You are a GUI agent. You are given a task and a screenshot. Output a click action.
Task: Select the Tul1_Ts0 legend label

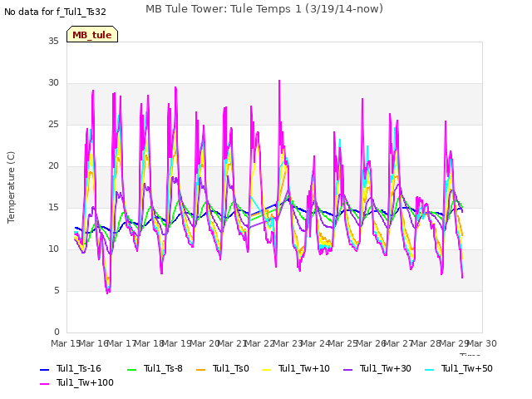pyautogui.click(x=231, y=368)
